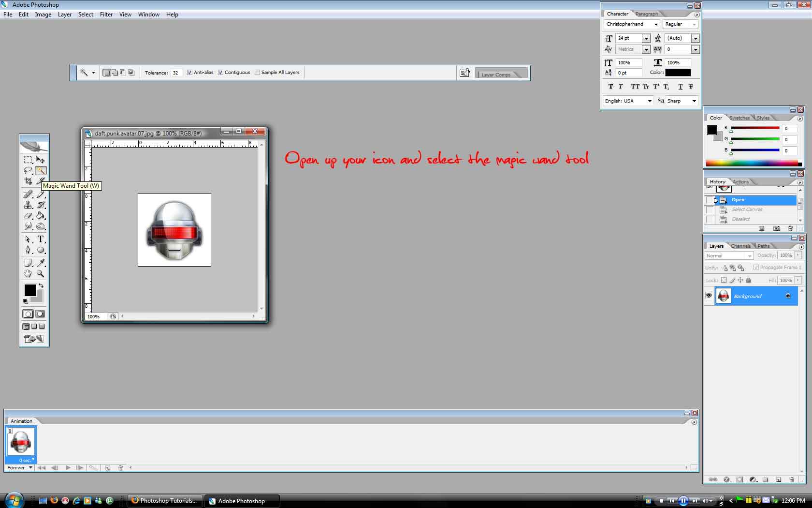The width and height of the screenshot is (812, 508).
Task: Choose the Zoom tool magnifier
Action: coord(41,273)
